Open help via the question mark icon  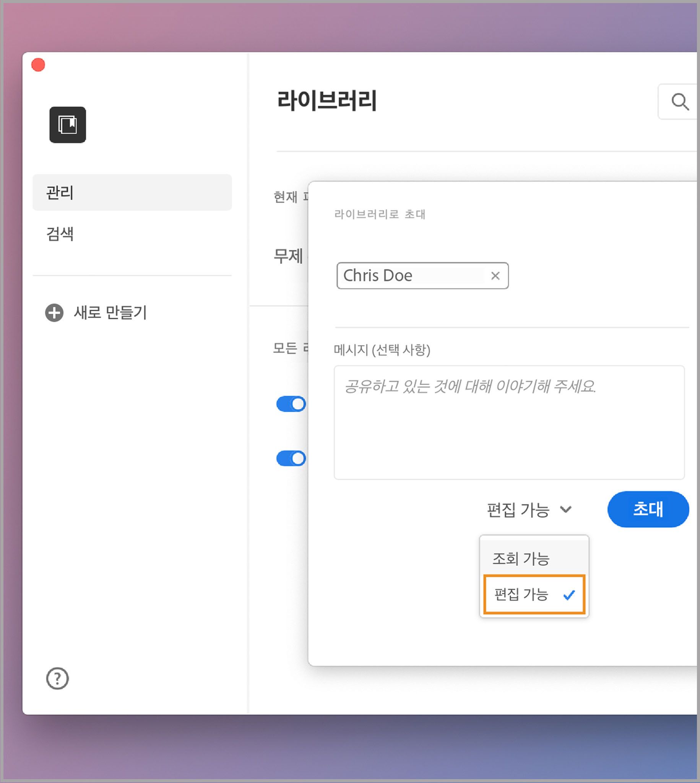point(57,679)
